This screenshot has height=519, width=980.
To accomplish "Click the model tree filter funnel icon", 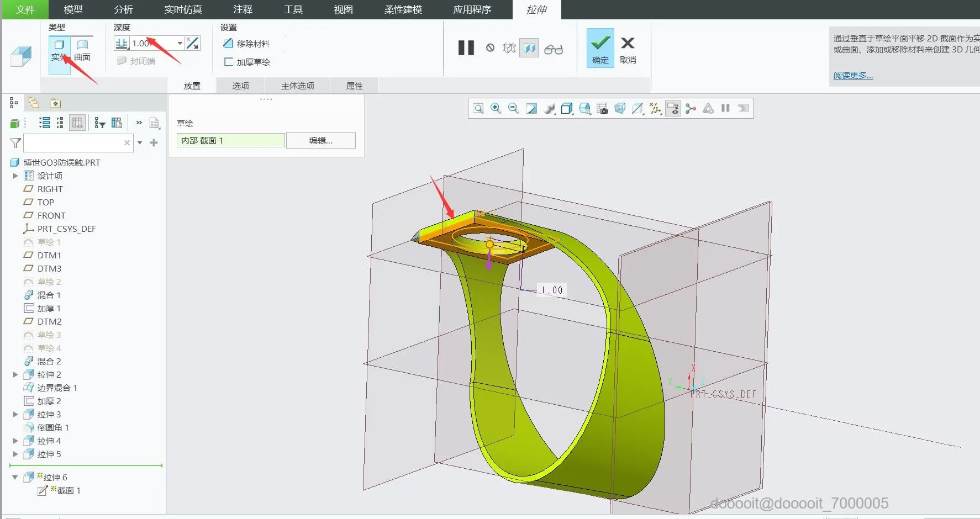I will tap(15, 143).
